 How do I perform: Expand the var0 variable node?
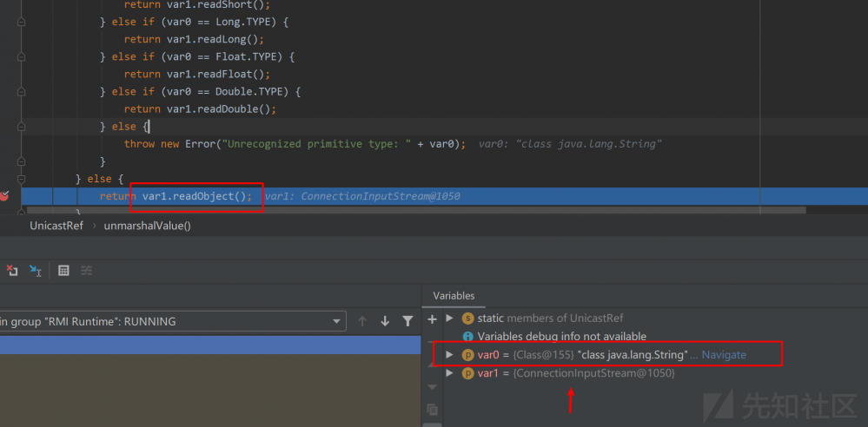tap(449, 355)
